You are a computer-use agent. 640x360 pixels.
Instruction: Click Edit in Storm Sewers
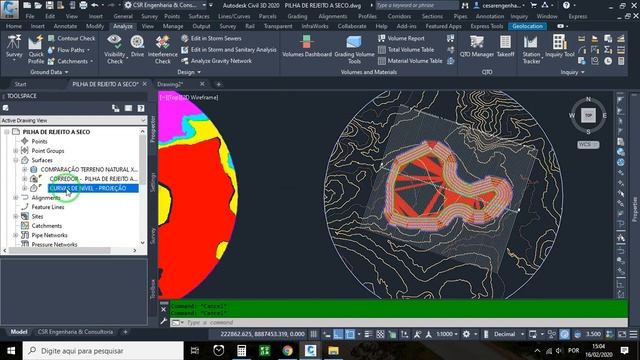pyautogui.click(x=211, y=38)
